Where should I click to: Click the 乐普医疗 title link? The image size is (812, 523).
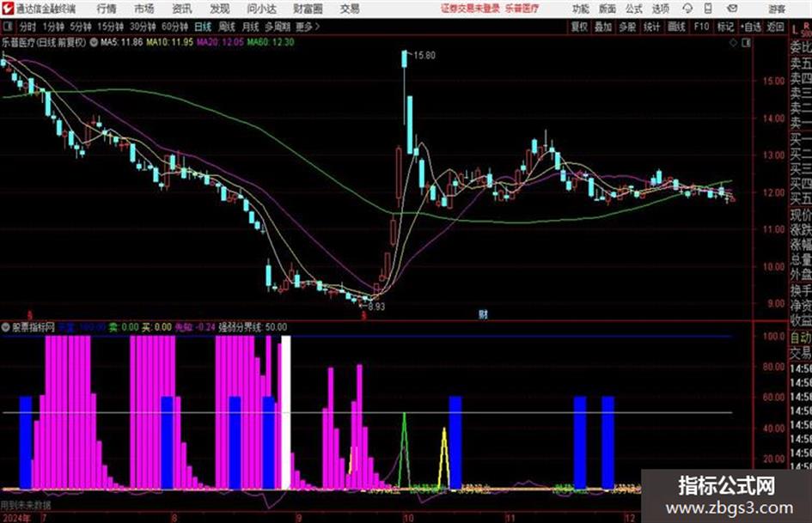(522, 9)
